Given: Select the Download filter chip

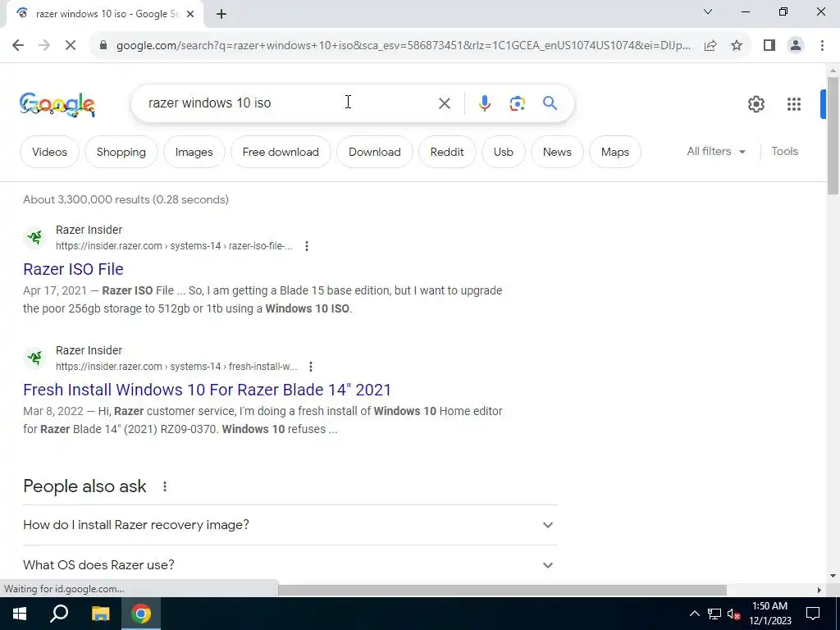Looking at the screenshot, I should tap(374, 152).
